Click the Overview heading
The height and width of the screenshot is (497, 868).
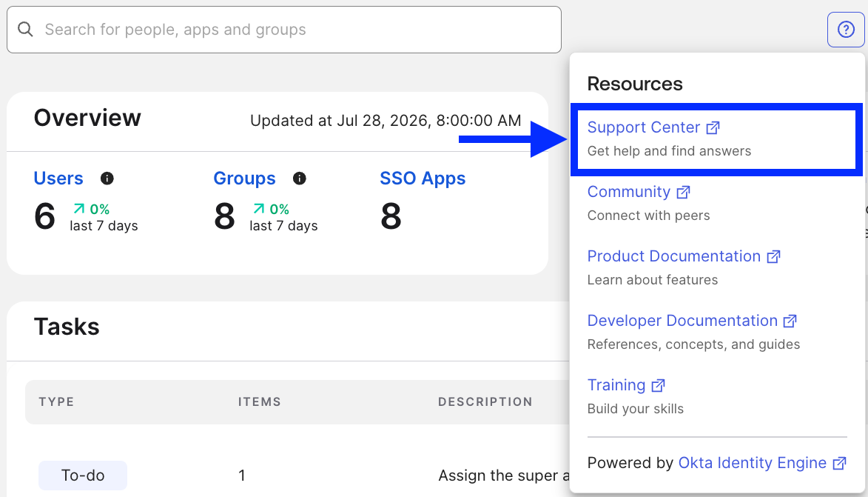(x=87, y=118)
